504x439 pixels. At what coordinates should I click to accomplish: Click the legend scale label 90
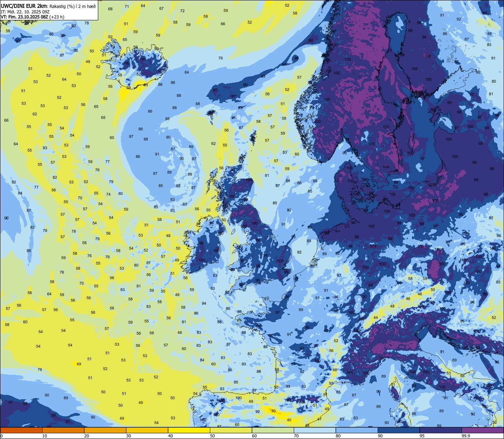point(380,436)
